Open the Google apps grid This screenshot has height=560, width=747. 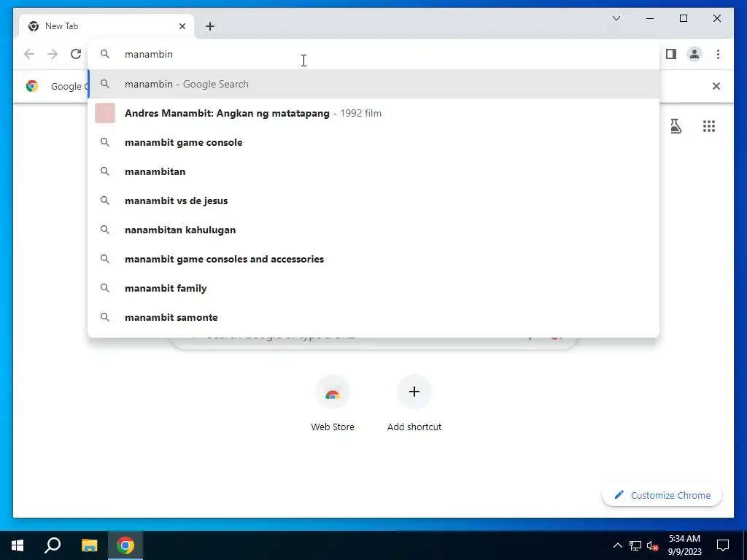tap(709, 126)
